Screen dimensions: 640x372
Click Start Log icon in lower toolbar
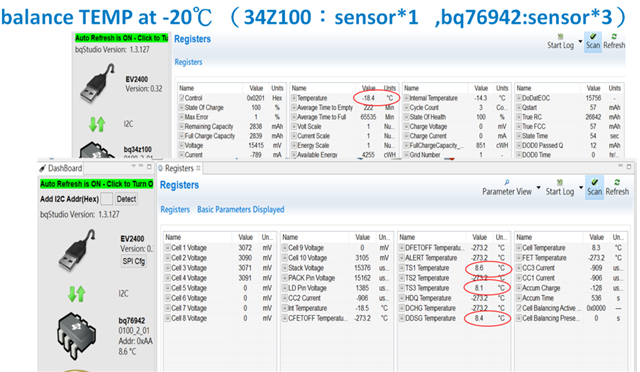[560, 182]
